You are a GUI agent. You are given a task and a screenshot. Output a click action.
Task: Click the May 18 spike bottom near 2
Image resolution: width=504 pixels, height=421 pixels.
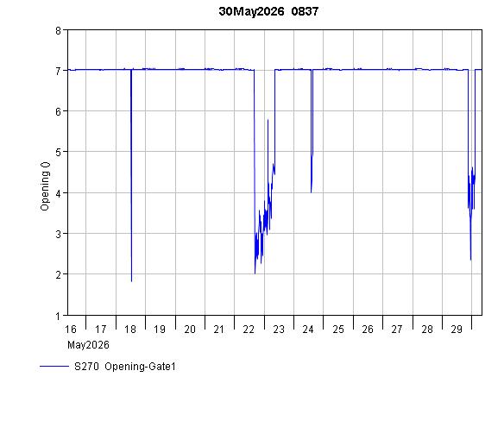click(131, 281)
